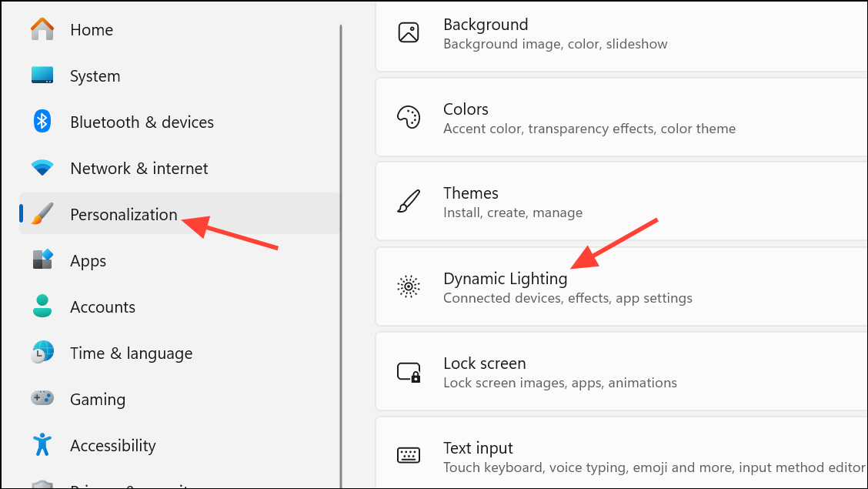The height and width of the screenshot is (489, 868).
Task: Select the Personalization paintbrush icon
Action: tap(42, 214)
